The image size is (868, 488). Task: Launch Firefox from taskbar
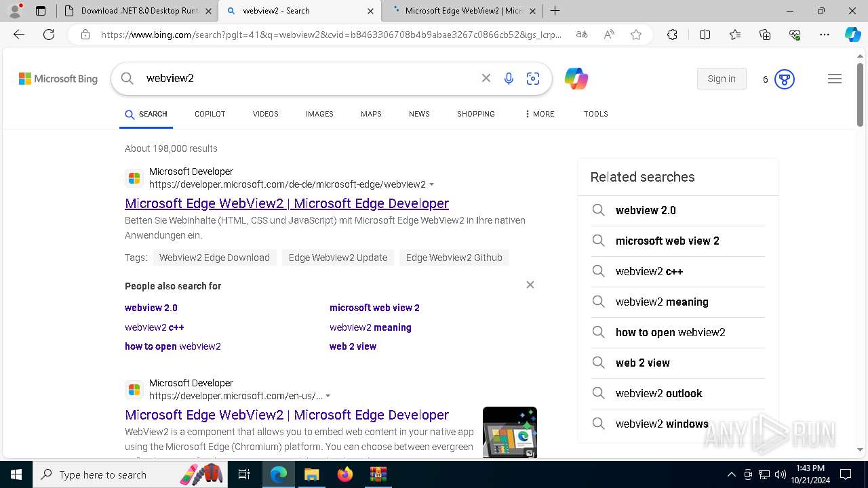(345, 474)
